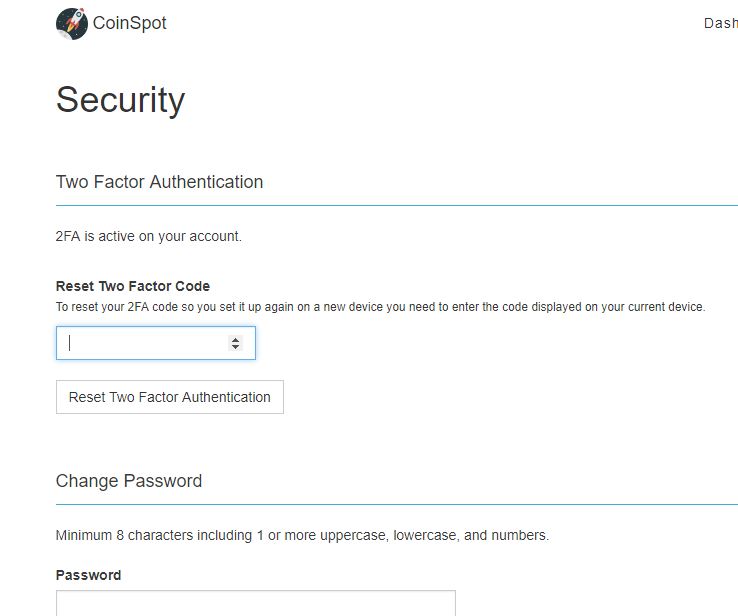Increase 2FA code with spinner up arrow
This screenshot has height=616, width=738.
click(x=235, y=339)
